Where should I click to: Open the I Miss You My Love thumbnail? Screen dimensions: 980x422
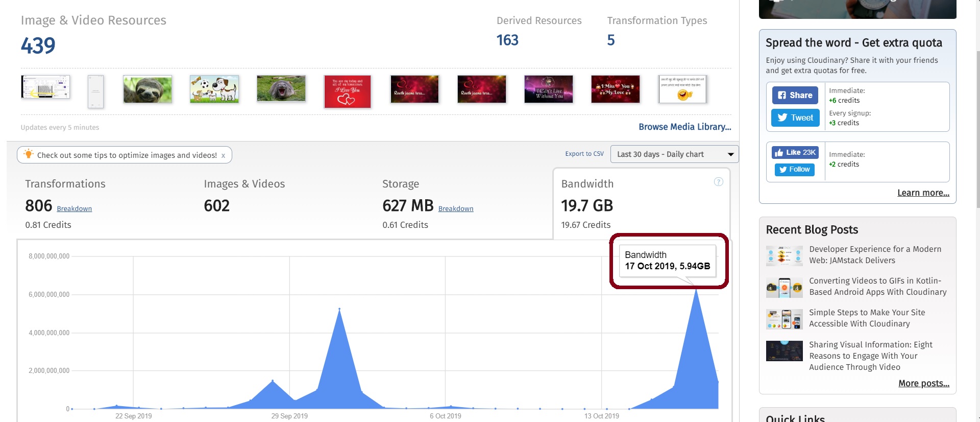click(616, 89)
